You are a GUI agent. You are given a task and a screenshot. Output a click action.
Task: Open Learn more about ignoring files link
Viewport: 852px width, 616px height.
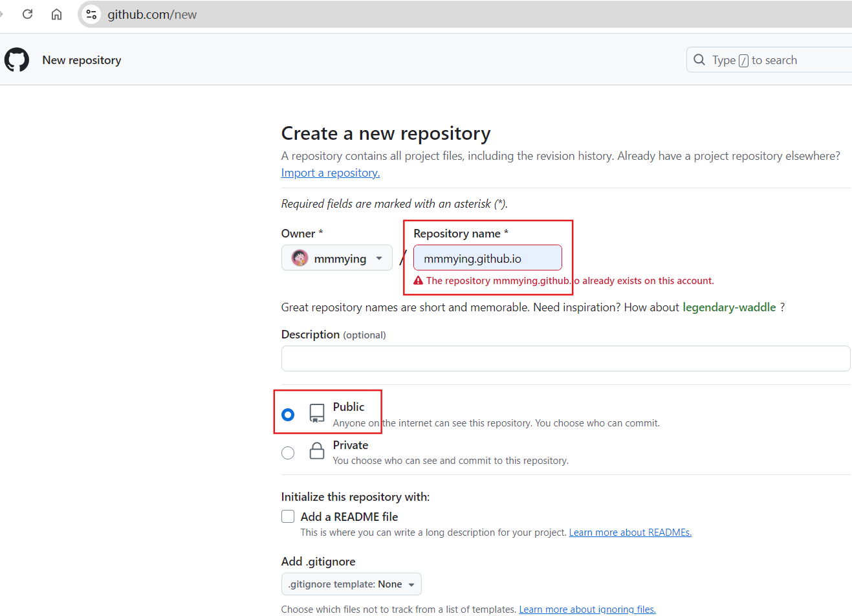click(x=587, y=610)
